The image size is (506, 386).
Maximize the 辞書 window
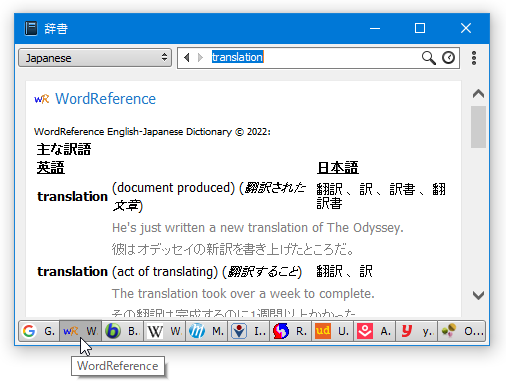[x=420, y=28]
